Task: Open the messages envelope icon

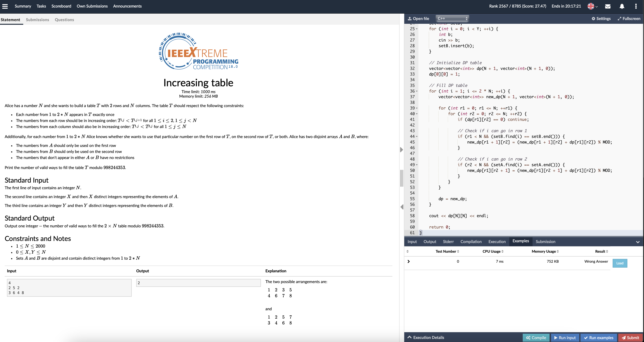Action: click(x=608, y=6)
